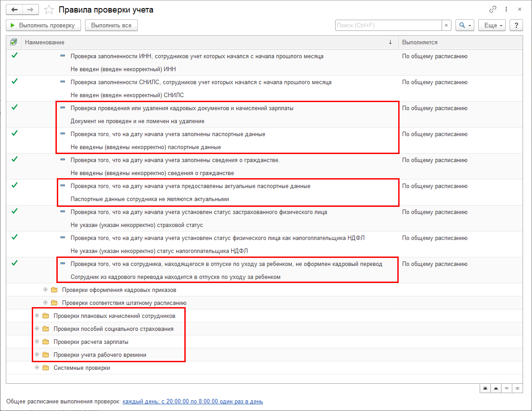The height and width of the screenshot is (411, 532).
Task: Open the search magnifier dropdown
Action: point(464,26)
